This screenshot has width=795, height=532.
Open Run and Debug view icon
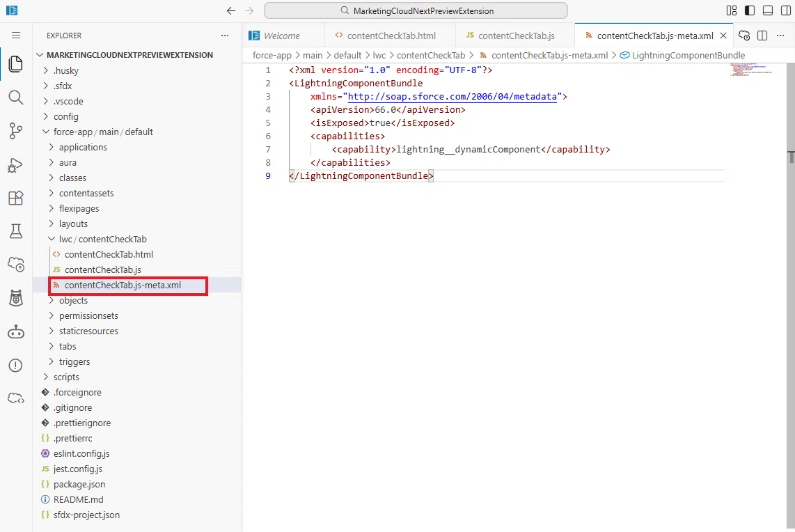[16, 165]
